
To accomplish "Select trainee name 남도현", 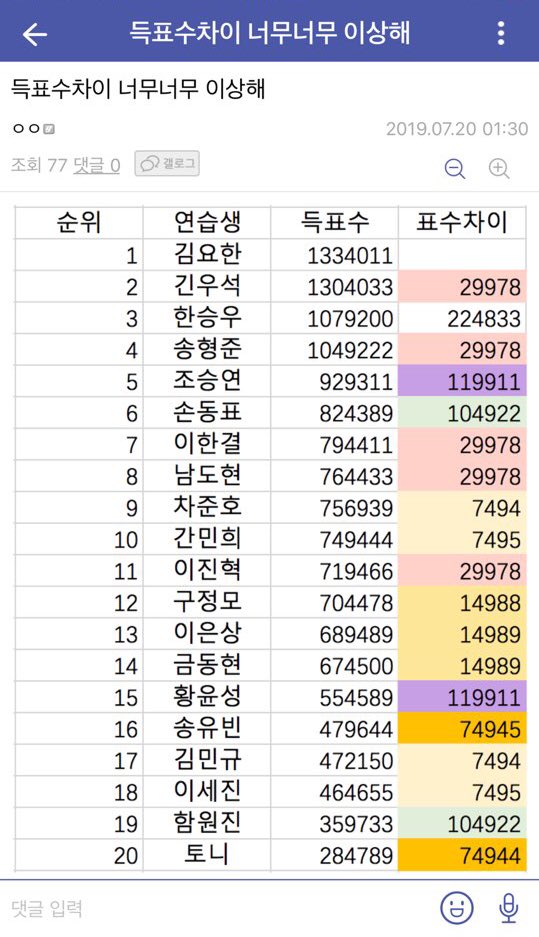I will [x=207, y=476].
